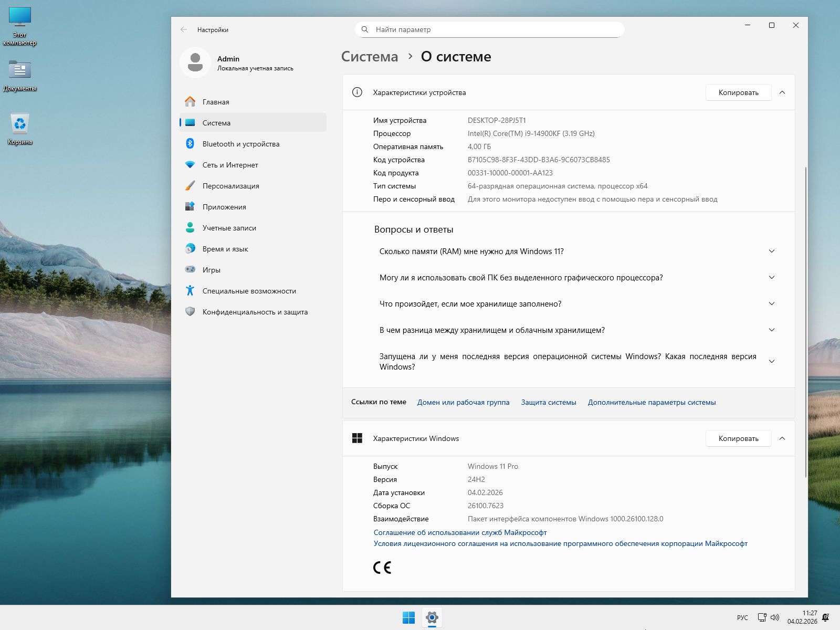Click the back arrow in Settings header
This screenshot has width=840, height=630.
click(184, 30)
